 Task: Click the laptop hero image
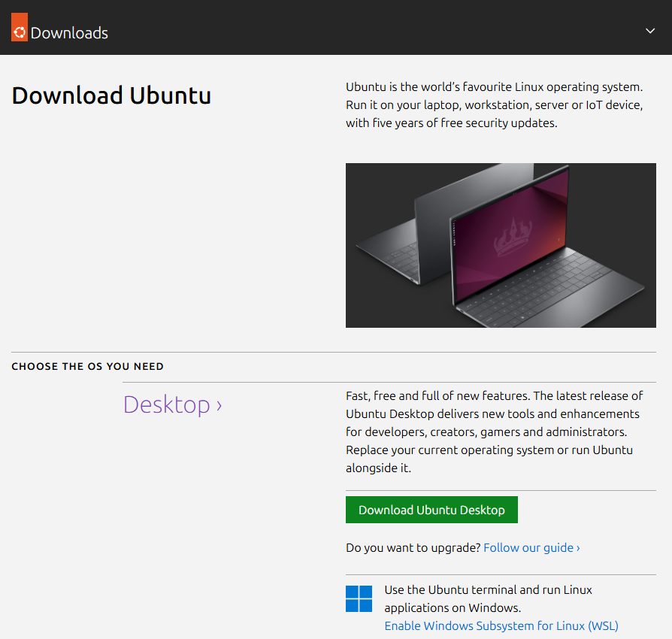click(501, 245)
